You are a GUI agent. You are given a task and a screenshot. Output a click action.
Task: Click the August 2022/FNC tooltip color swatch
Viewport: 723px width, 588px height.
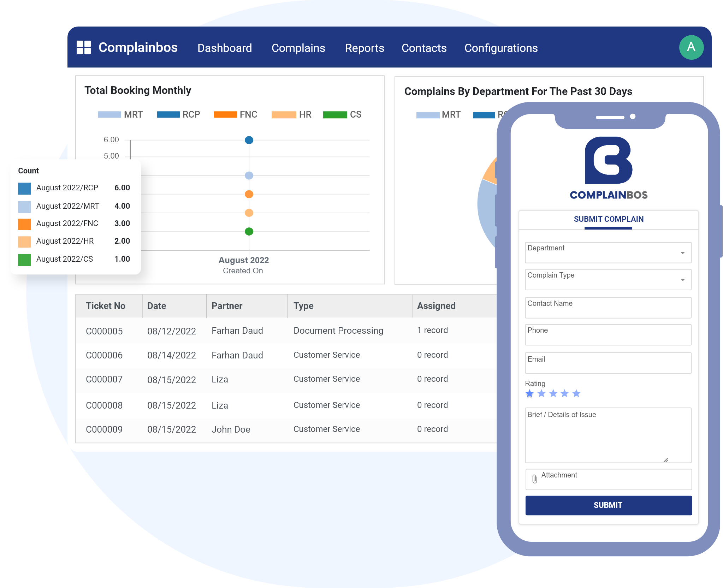[x=24, y=224]
